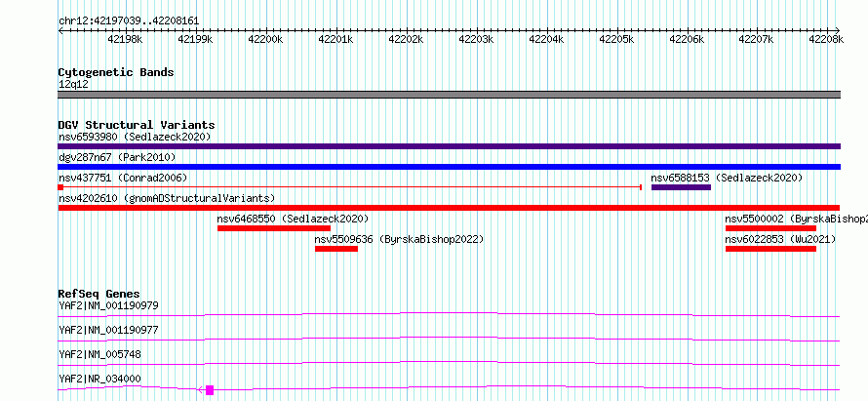Open the nsv6022853 (Wu2021) label

coord(780,239)
